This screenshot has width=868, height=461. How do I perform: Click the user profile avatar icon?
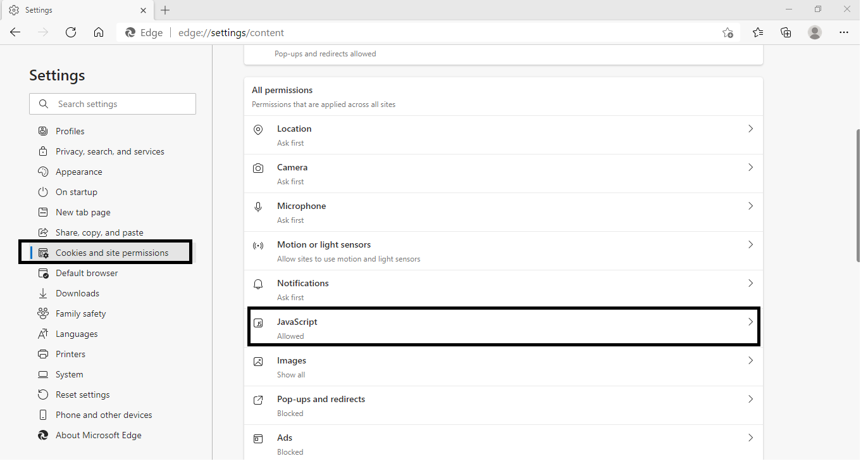[x=815, y=32]
